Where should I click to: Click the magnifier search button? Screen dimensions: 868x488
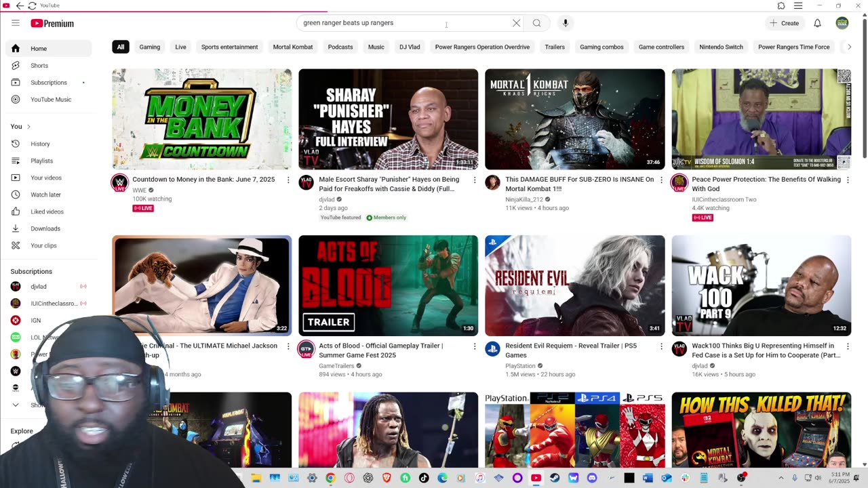click(536, 23)
